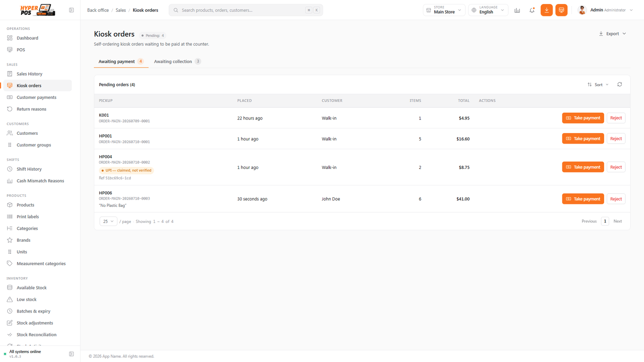The height and width of the screenshot is (362, 644).
Task: Click the Previous page button
Action: [x=589, y=221]
